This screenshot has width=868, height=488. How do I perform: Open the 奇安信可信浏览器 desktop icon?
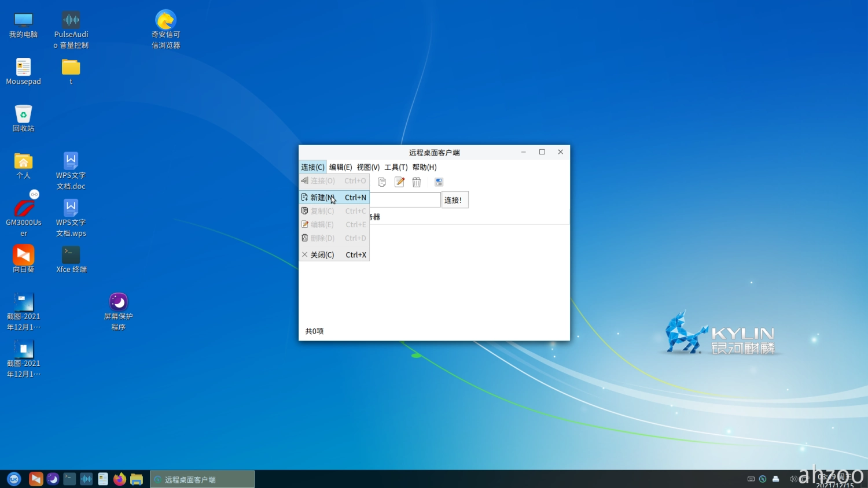click(x=165, y=21)
